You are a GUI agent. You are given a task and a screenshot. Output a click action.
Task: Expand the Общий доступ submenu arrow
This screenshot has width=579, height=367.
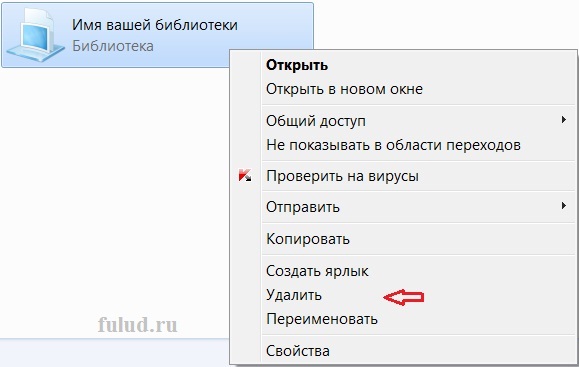[563, 120]
